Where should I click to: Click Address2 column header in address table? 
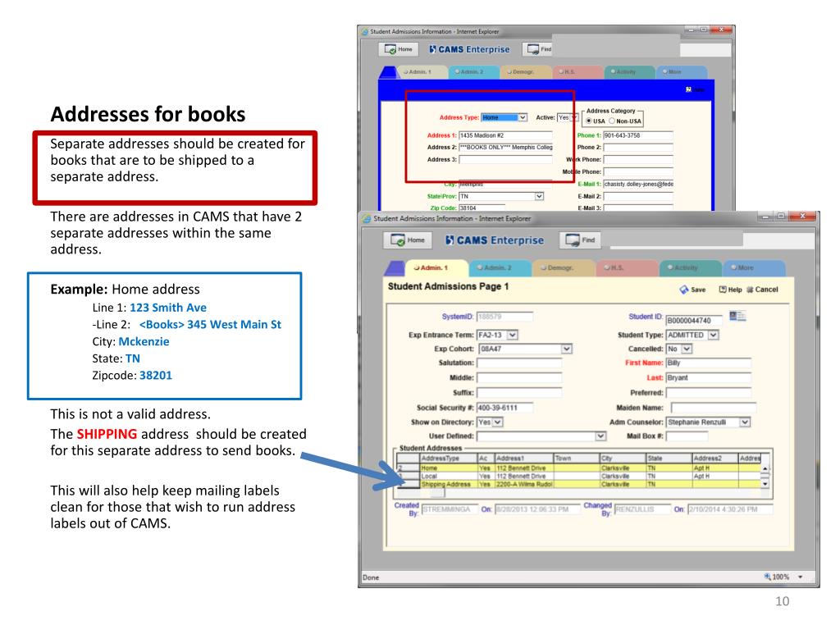(714, 458)
